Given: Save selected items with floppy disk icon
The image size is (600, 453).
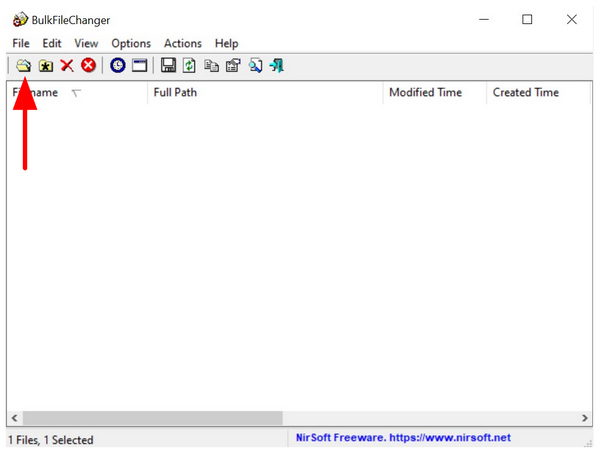Looking at the screenshot, I should pos(168,65).
